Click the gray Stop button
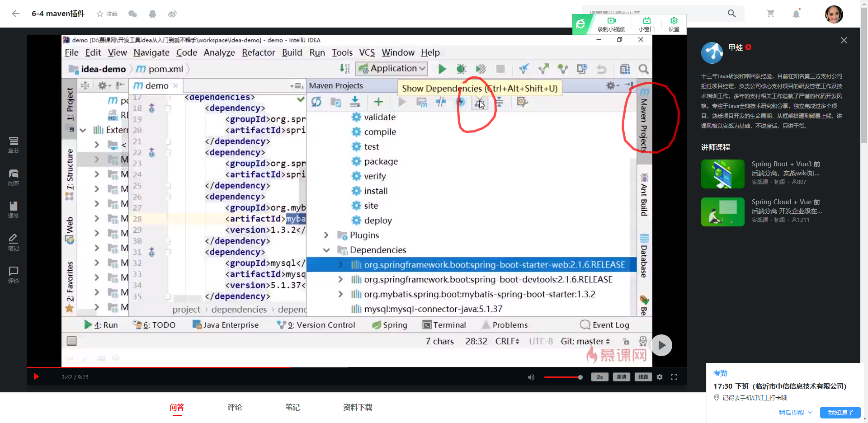868x423 pixels. point(500,69)
